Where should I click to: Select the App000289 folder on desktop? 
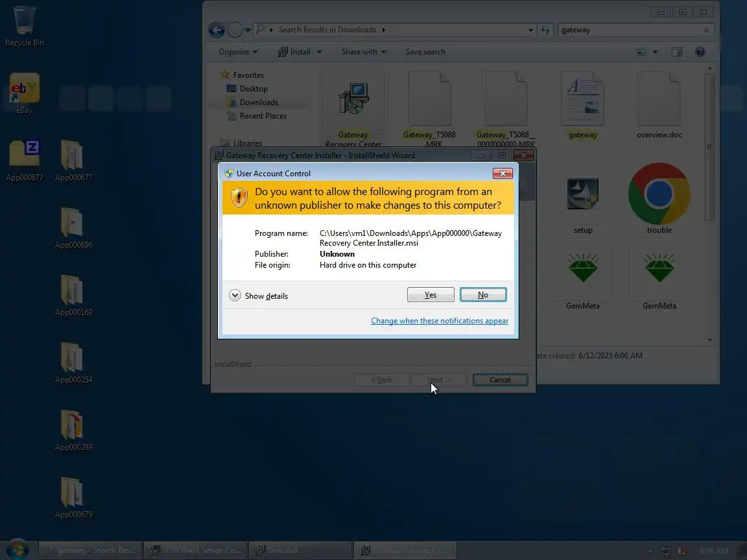point(73,430)
